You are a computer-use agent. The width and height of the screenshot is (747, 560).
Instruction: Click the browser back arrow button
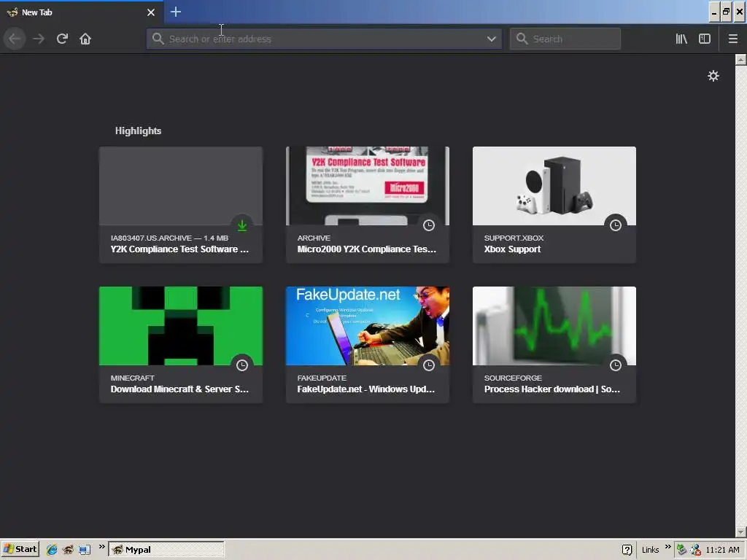pyautogui.click(x=15, y=39)
